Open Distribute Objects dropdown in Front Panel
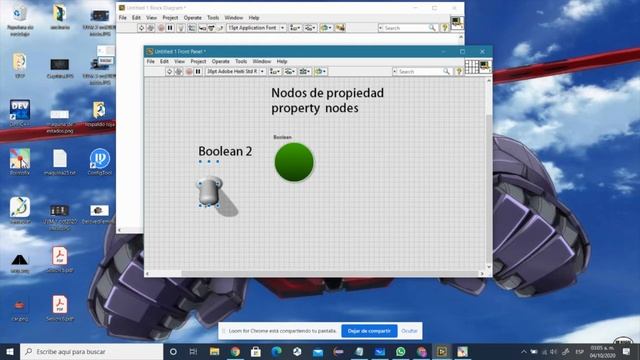 (x=290, y=71)
